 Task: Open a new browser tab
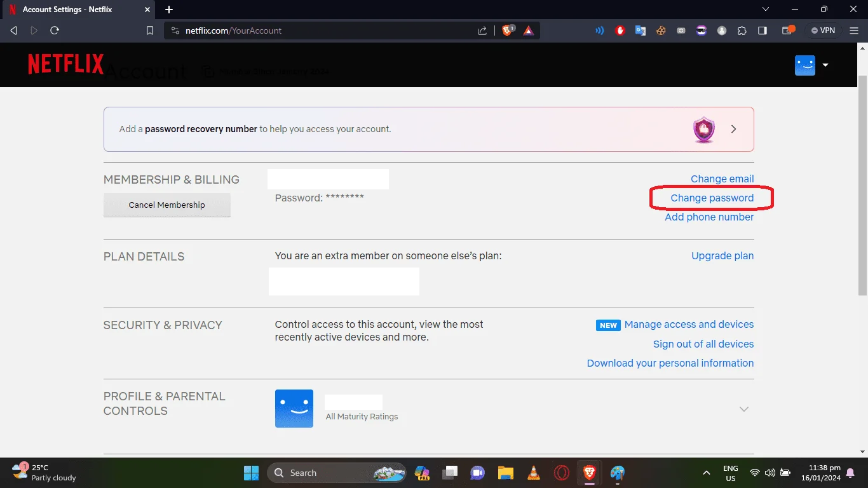point(169,10)
